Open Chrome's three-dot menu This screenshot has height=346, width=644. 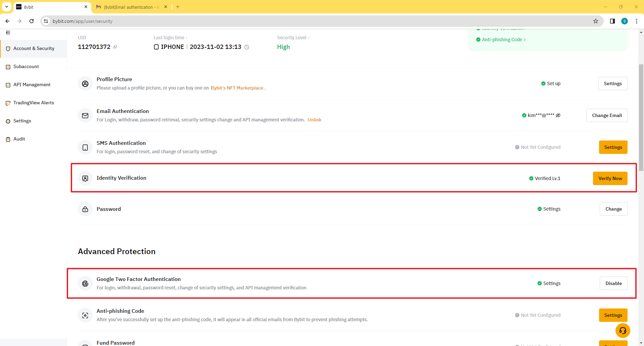pos(637,21)
